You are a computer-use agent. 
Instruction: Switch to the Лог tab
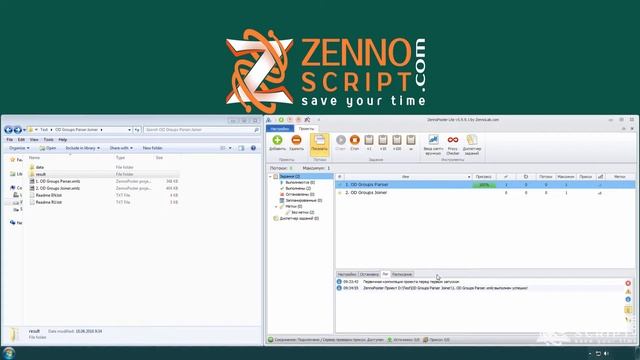pyautogui.click(x=385, y=274)
